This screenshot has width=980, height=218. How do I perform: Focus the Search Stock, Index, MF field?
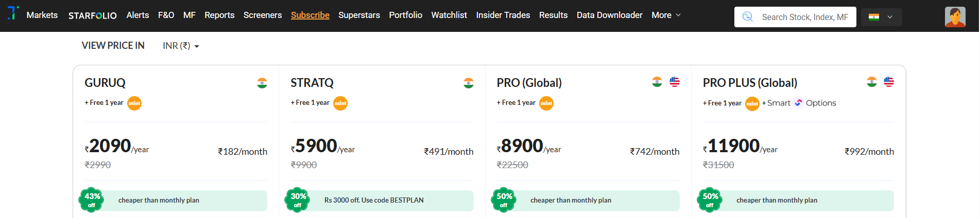pyautogui.click(x=804, y=17)
